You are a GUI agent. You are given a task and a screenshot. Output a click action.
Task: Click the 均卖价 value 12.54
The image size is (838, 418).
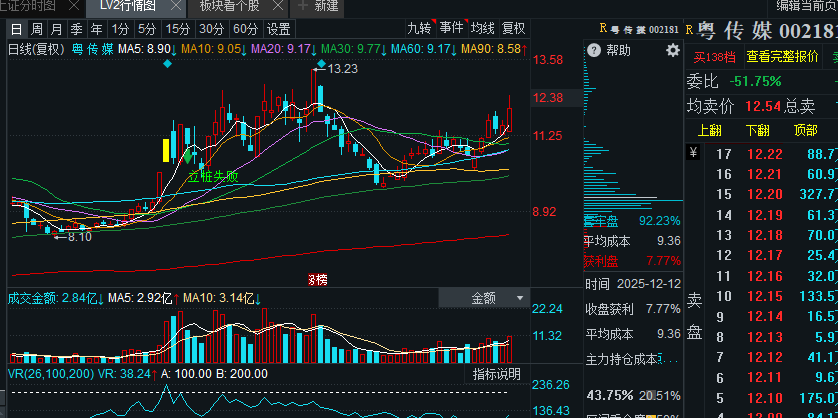point(763,106)
